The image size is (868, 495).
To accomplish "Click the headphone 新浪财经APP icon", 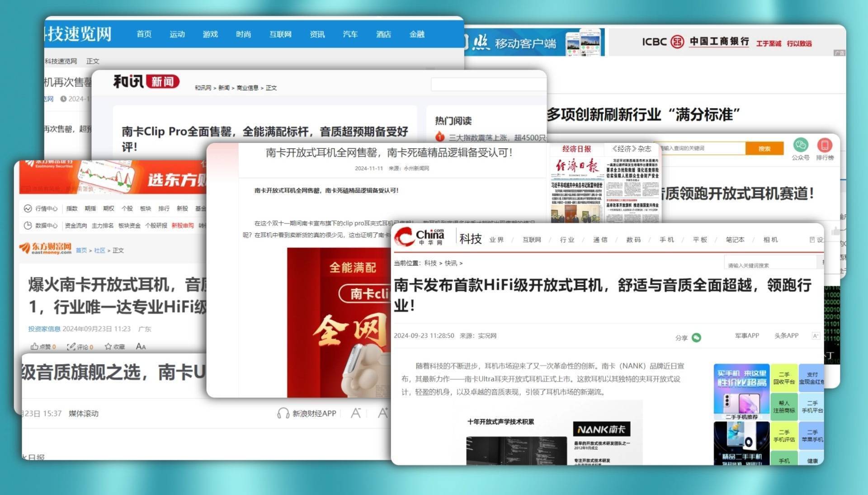I will [x=283, y=413].
